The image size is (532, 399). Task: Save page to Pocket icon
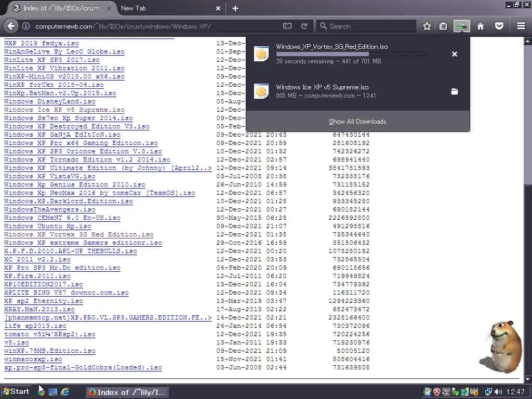coord(499,26)
